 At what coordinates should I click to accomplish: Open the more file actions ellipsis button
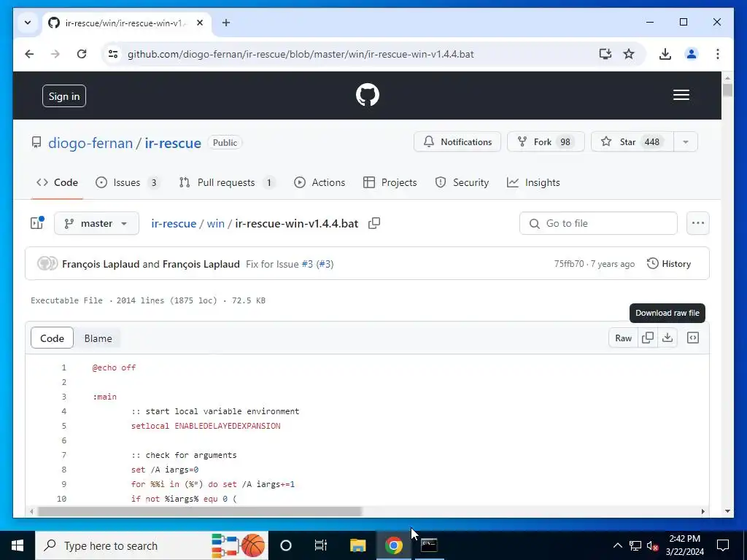tap(698, 223)
